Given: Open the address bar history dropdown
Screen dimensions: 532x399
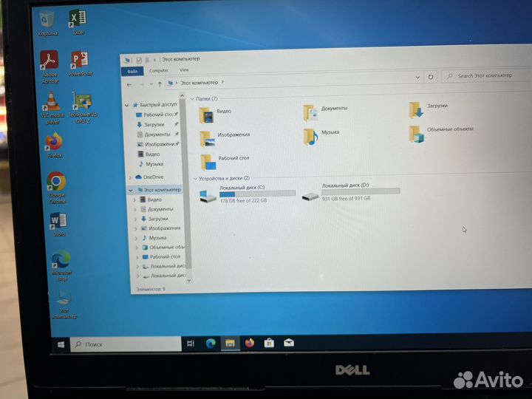Looking at the screenshot, I should point(417,78).
